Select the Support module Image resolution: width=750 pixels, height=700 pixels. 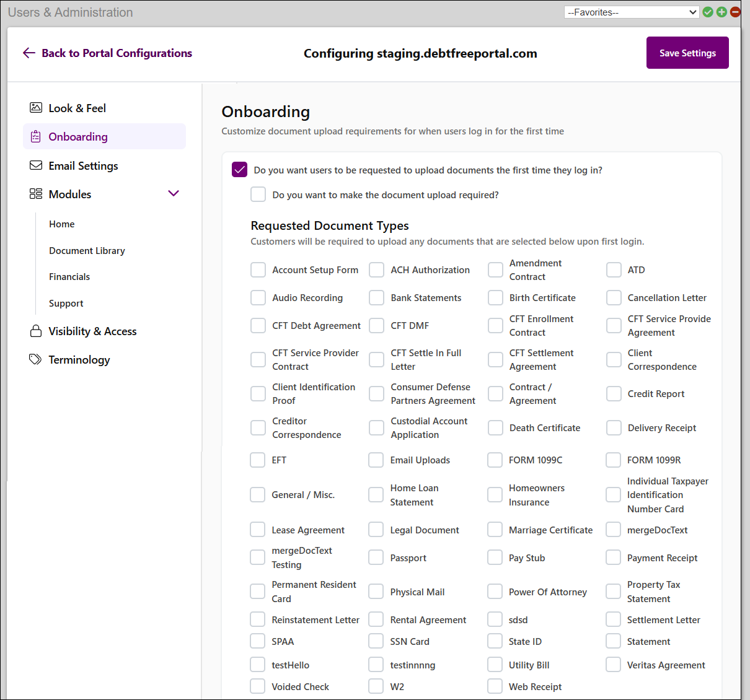pyautogui.click(x=66, y=304)
